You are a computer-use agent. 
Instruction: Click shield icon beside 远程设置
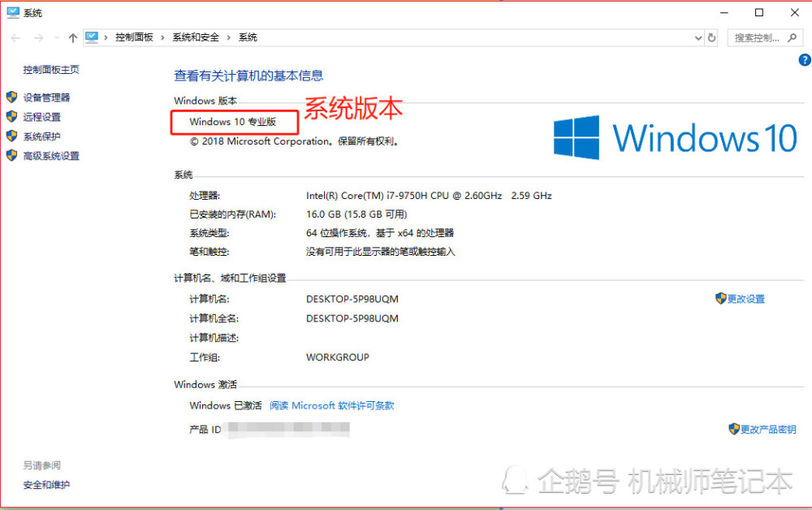(x=12, y=116)
